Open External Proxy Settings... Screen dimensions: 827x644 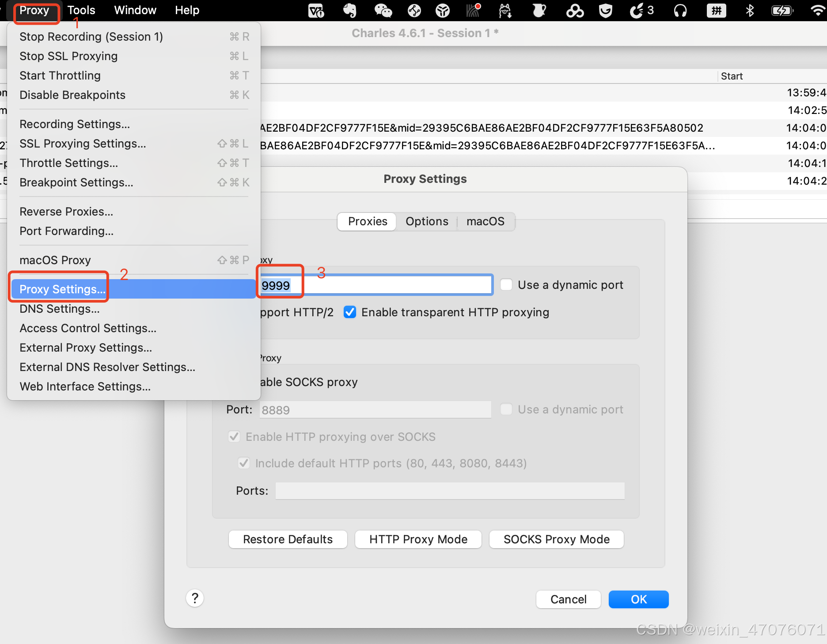pyautogui.click(x=134, y=348)
